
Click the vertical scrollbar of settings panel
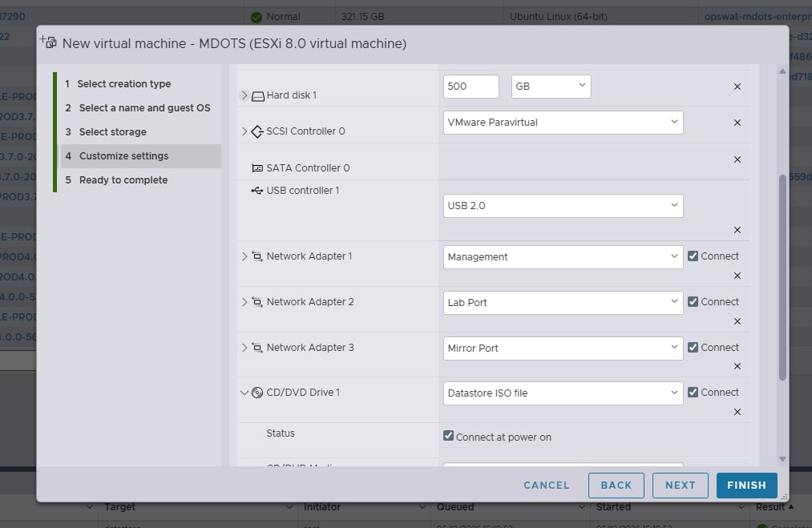click(x=782, y=277)
